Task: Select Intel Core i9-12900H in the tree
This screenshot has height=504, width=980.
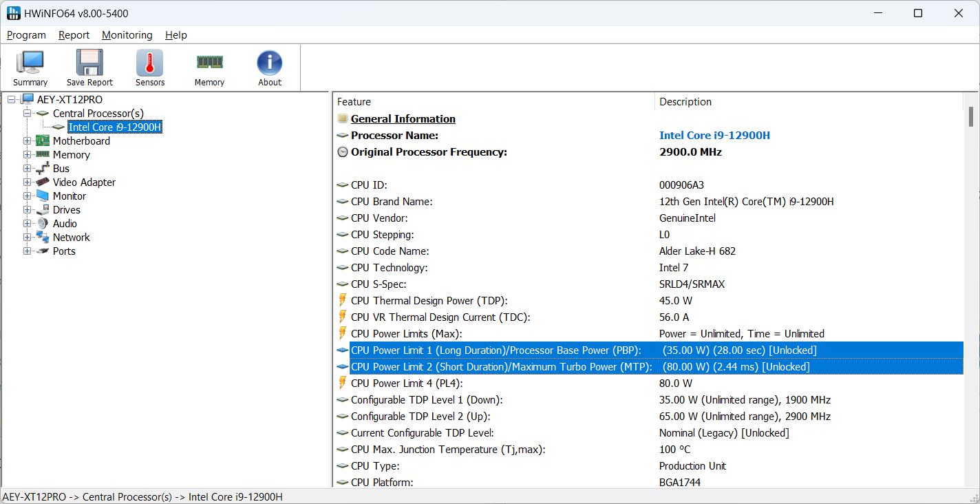Action: (x=115, y=127)
